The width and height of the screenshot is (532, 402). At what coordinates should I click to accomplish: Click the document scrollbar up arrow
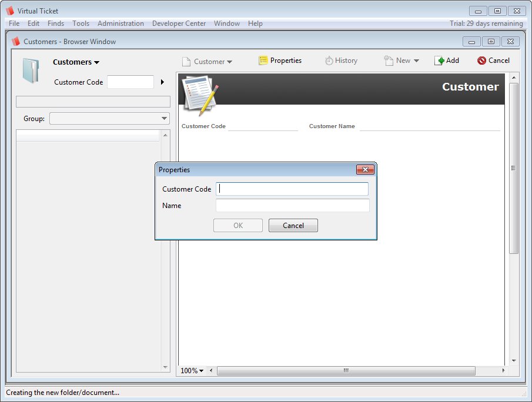(514, 78)
